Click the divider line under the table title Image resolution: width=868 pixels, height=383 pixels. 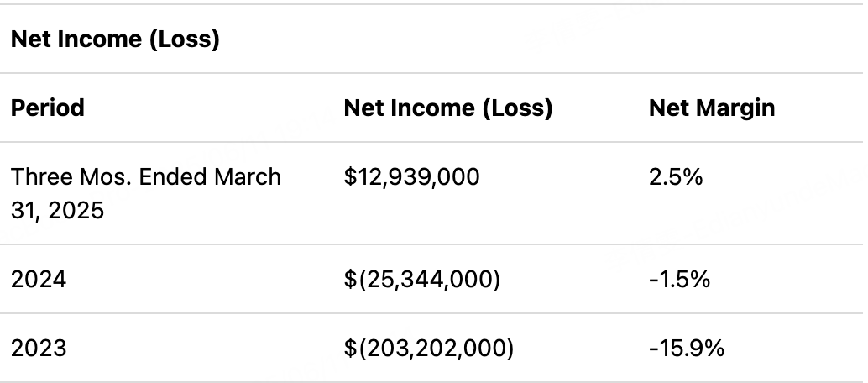pos(434,73)
